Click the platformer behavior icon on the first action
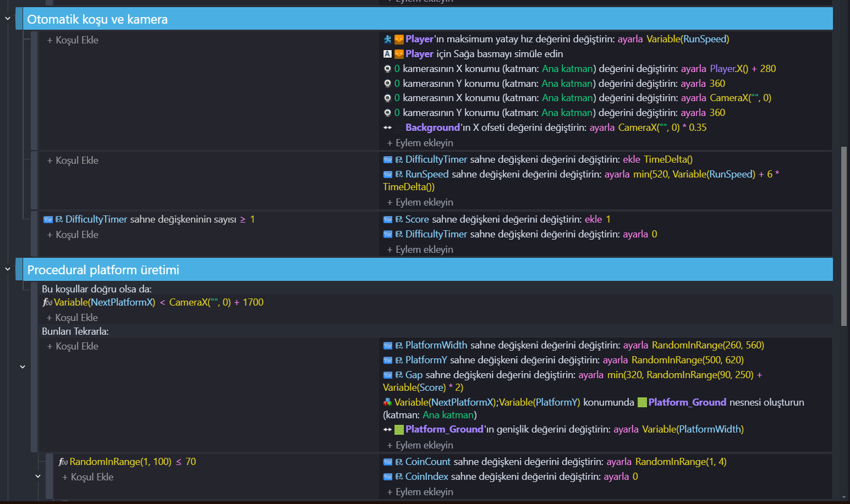This screenshot has width=850, height=504. tap(387, 39)
